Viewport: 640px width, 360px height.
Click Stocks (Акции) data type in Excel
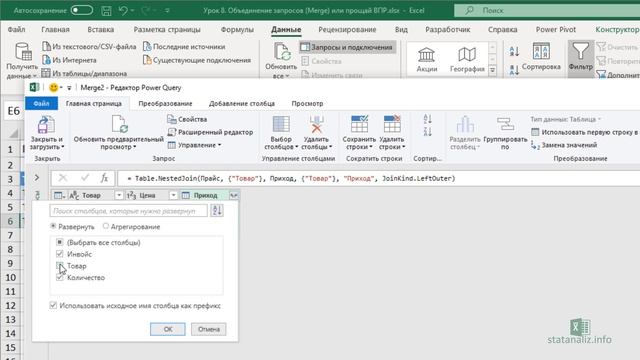tap(427, 60)
